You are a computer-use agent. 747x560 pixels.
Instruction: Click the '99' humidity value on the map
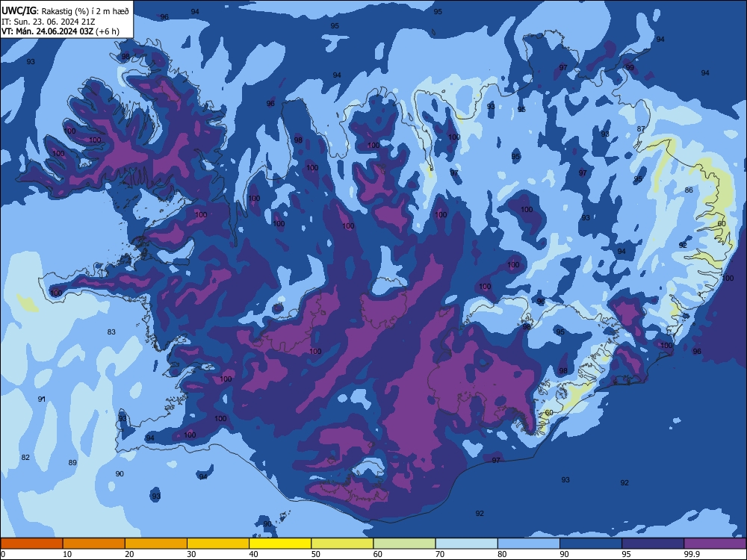(x=630, y=68)
